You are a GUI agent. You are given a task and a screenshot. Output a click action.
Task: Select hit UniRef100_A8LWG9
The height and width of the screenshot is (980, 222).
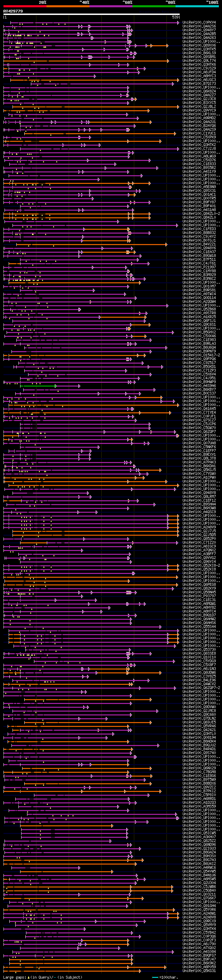(x=199, y=156)
